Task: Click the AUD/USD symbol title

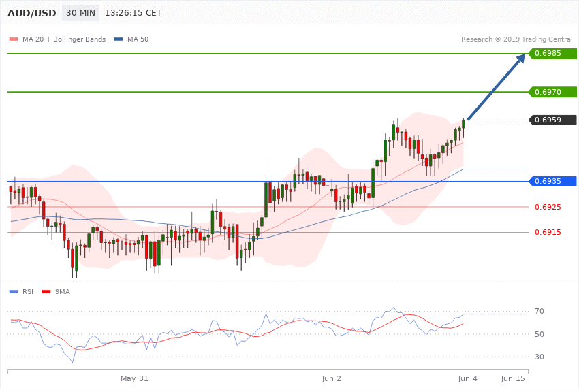Action: (32, 13)
